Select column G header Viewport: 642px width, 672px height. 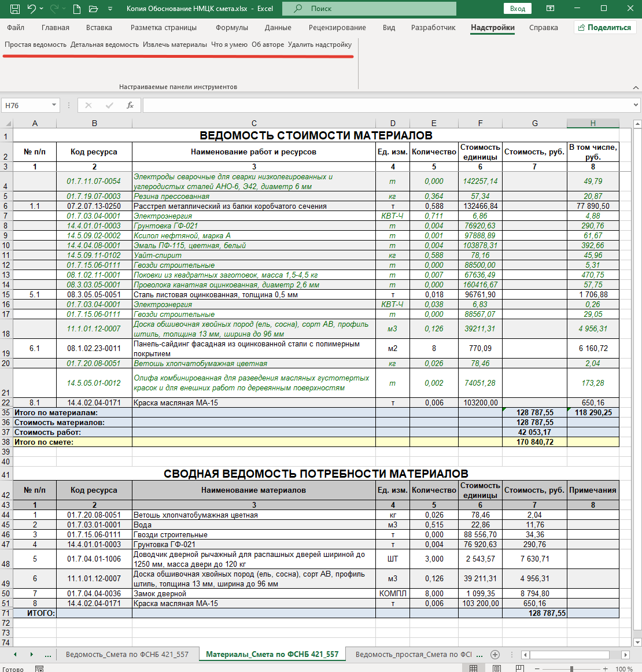tap(534, 123)
